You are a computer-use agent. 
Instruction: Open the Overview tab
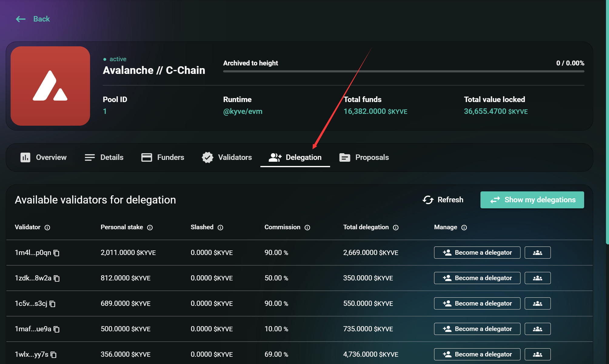[x=43, y=157]
